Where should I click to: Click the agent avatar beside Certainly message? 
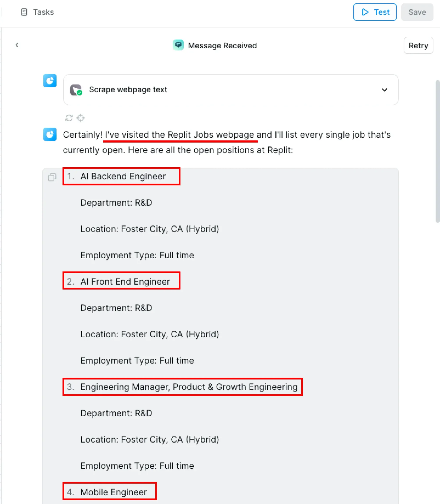tap(50, 134)
